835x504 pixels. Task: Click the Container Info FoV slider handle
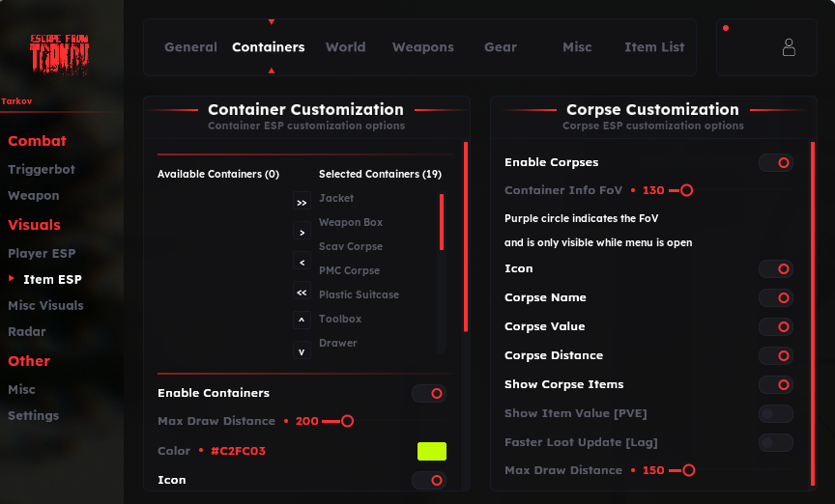[687, 191]
